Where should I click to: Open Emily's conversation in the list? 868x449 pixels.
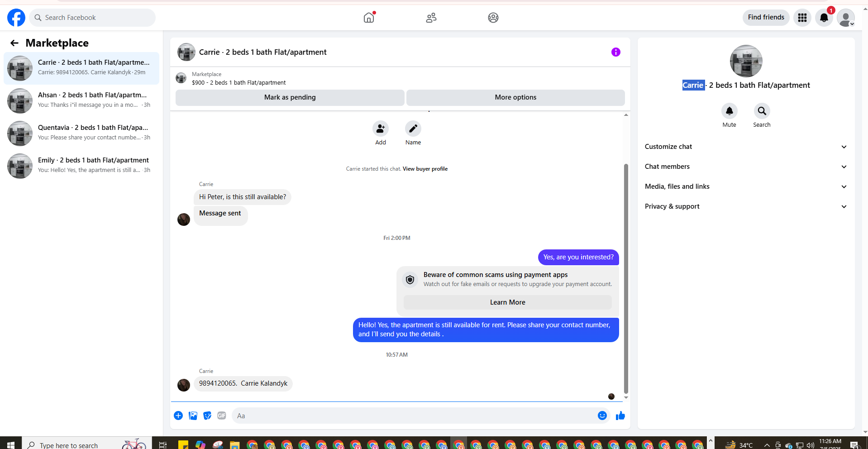click(81, 166)
